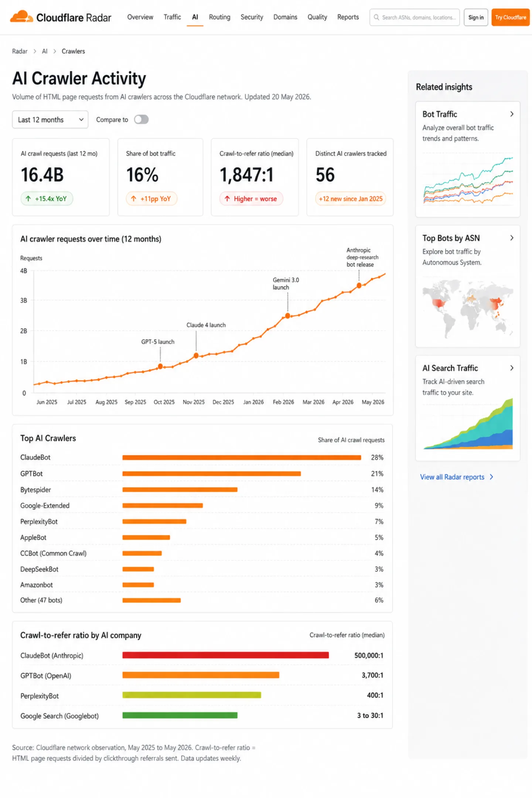This screenshot has width=532, height=798.
Task: Open the Routing nav item
Action: [x=219, y=17]
